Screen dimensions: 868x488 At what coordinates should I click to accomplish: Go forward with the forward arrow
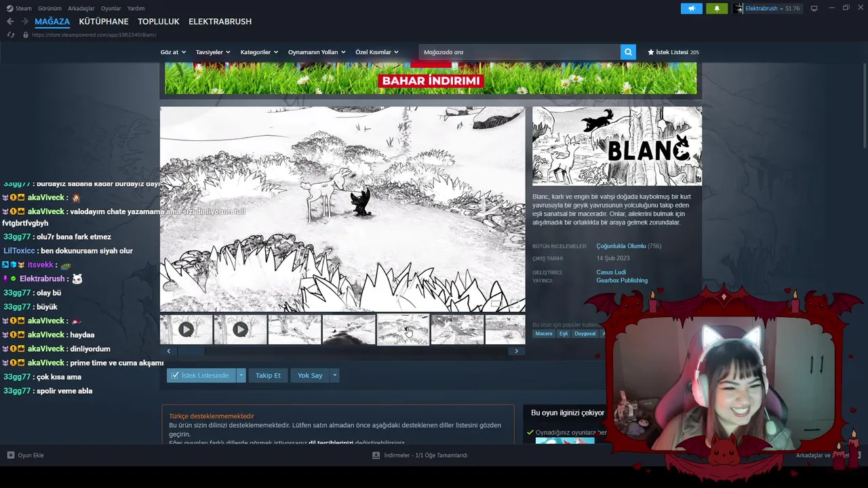click(x=24, y=22)
